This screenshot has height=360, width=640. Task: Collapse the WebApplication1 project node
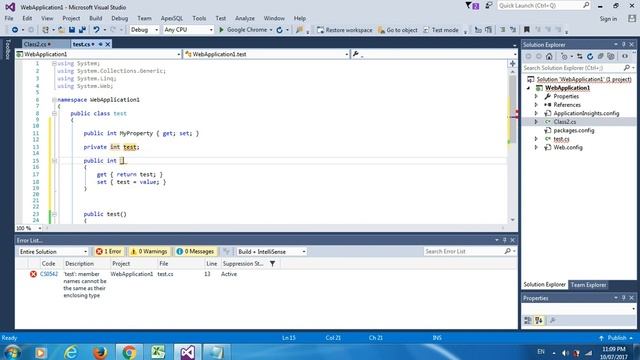(x=529, y=88)
